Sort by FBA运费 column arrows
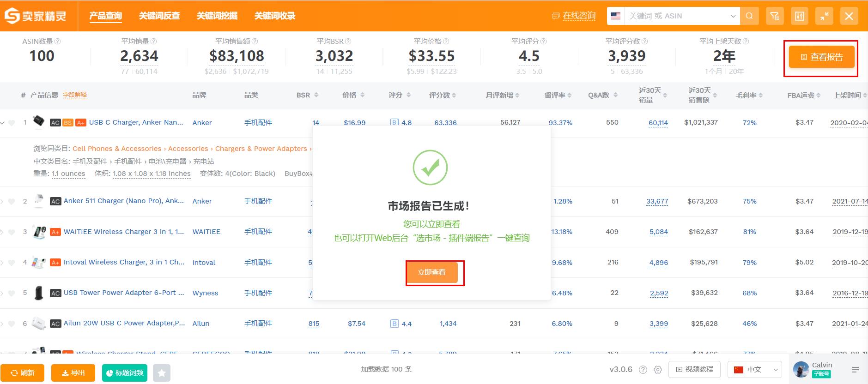Screen dimensions: 868x384 point(819,95)
